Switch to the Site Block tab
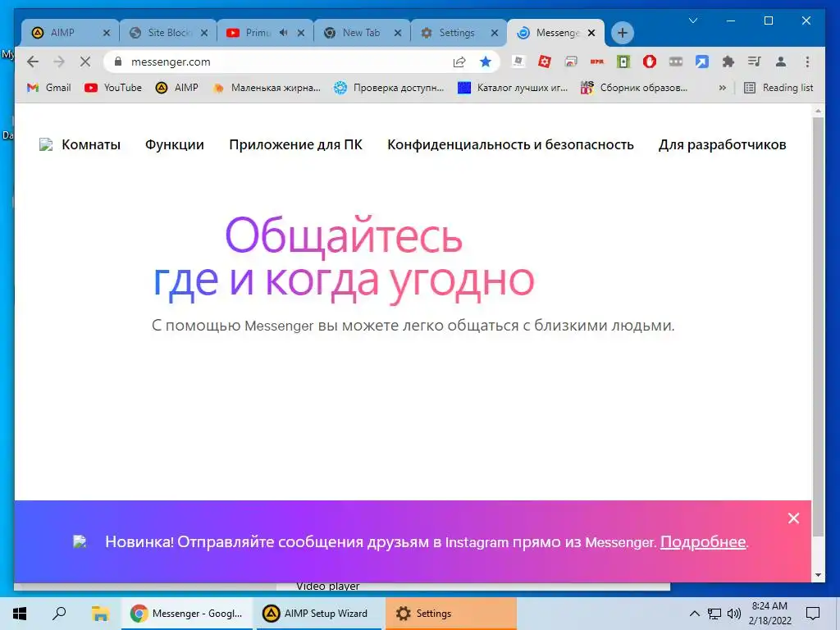840x630 pixels. coord(167,33)
